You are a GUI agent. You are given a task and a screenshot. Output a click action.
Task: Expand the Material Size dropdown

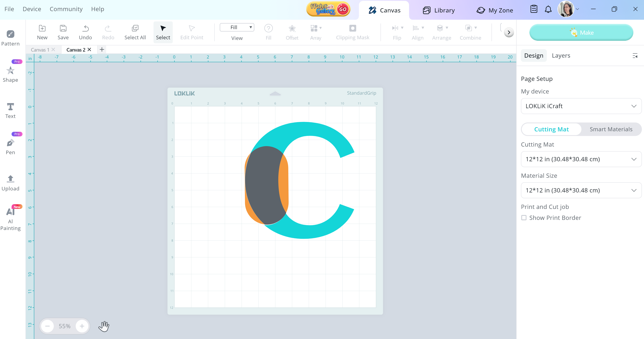(581, 190)
